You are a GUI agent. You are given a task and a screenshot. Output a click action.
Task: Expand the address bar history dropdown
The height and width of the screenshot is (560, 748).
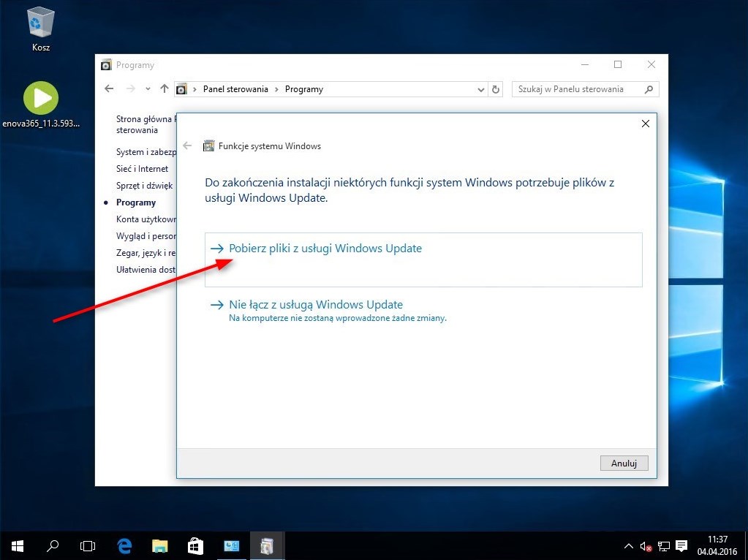pyautogui.click(x=480, y=90)
